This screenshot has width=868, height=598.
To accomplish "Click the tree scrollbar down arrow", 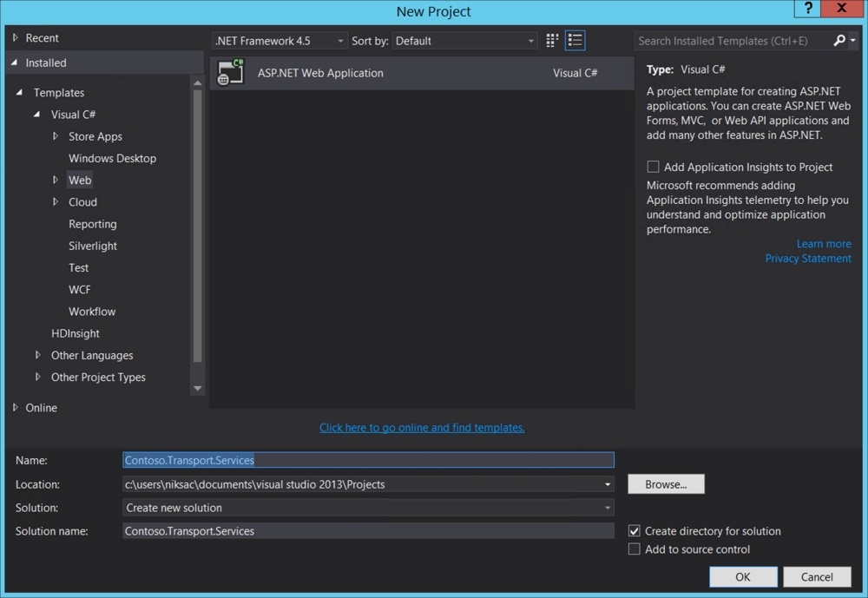I will coord(198,388).
